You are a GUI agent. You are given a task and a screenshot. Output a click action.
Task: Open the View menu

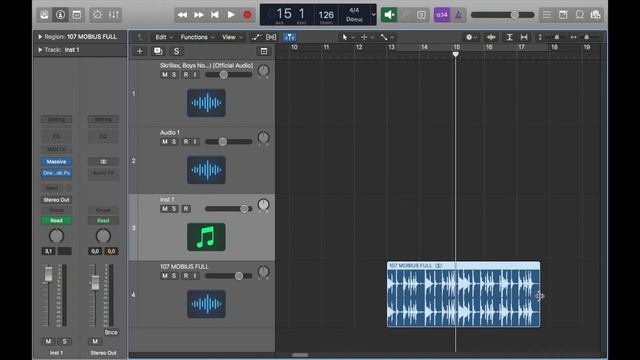click(x=232, y=37)
